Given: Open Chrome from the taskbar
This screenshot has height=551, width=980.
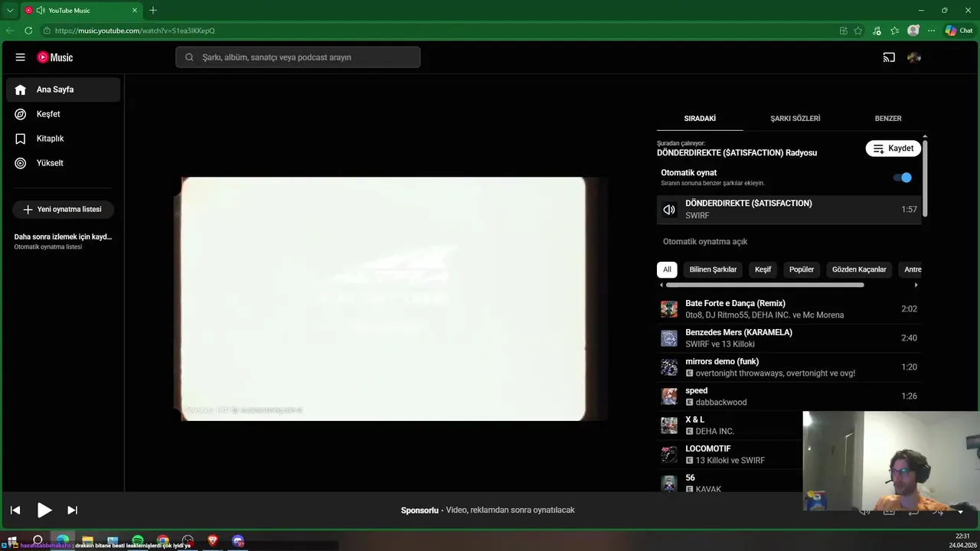Looking at the screenshot, I should (163, 540).
